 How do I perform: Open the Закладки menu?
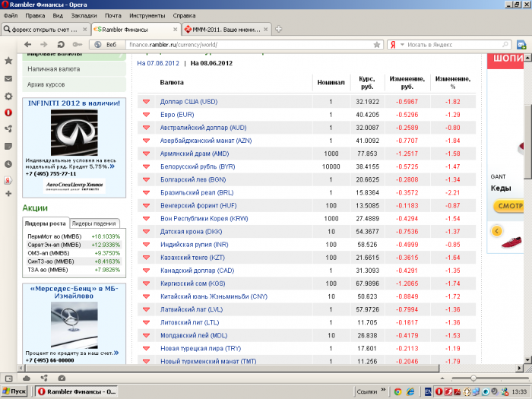[84, 15]
